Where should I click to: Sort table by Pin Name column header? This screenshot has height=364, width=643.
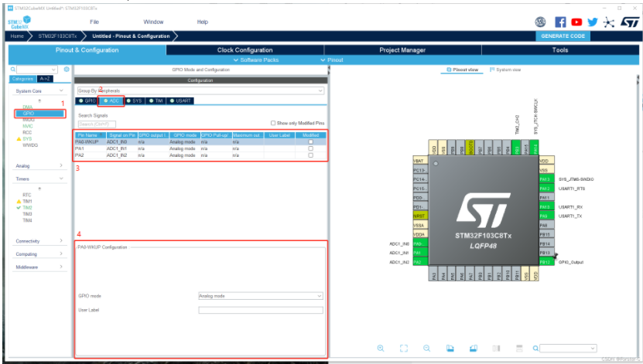coord(90,135)
